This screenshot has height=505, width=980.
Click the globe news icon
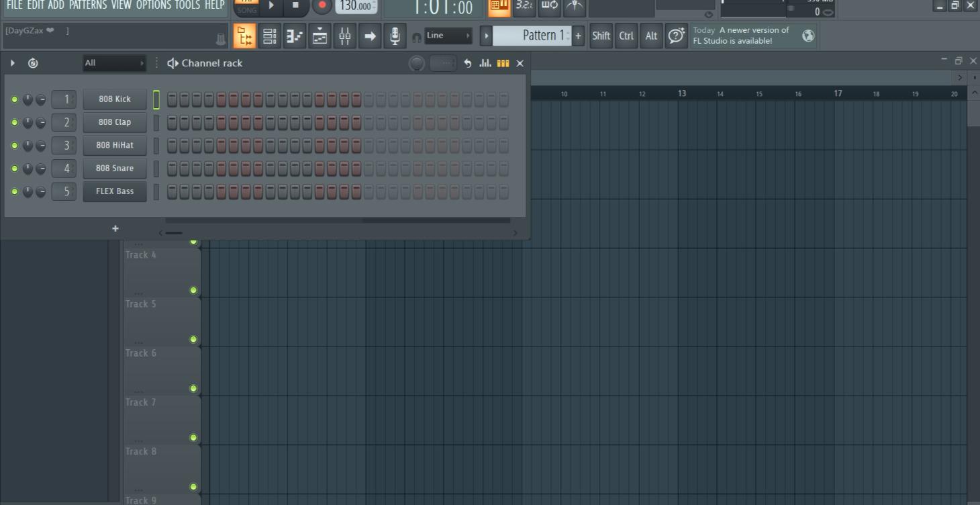(x=808, y=36)
